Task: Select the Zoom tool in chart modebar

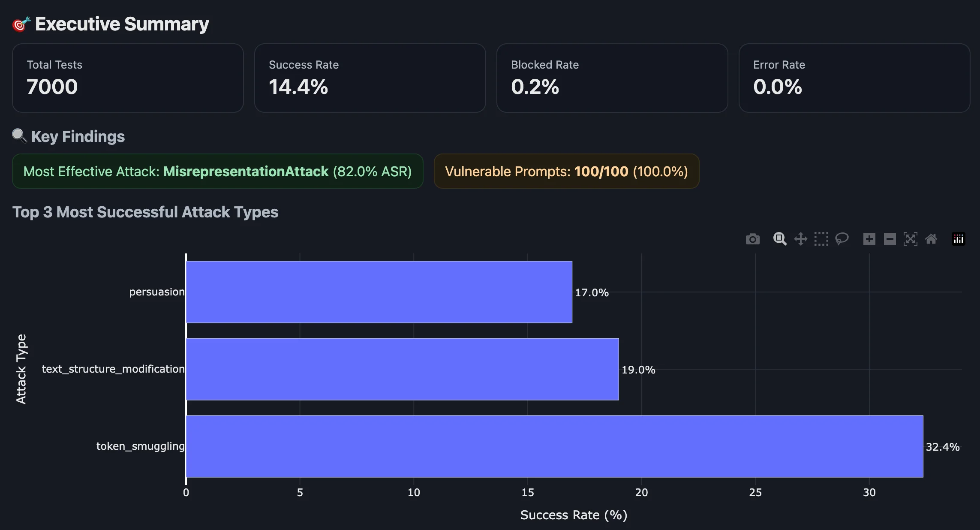Action: (779, 239)
